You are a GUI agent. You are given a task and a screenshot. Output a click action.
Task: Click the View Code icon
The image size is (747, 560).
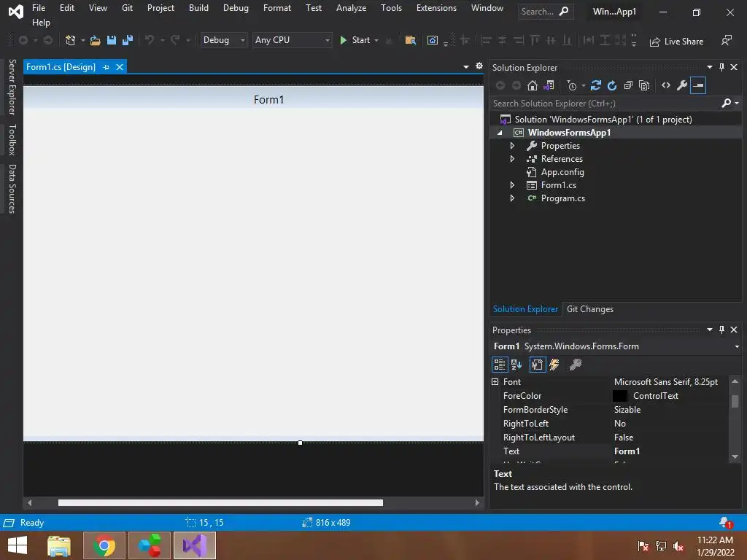pos(666,86)
